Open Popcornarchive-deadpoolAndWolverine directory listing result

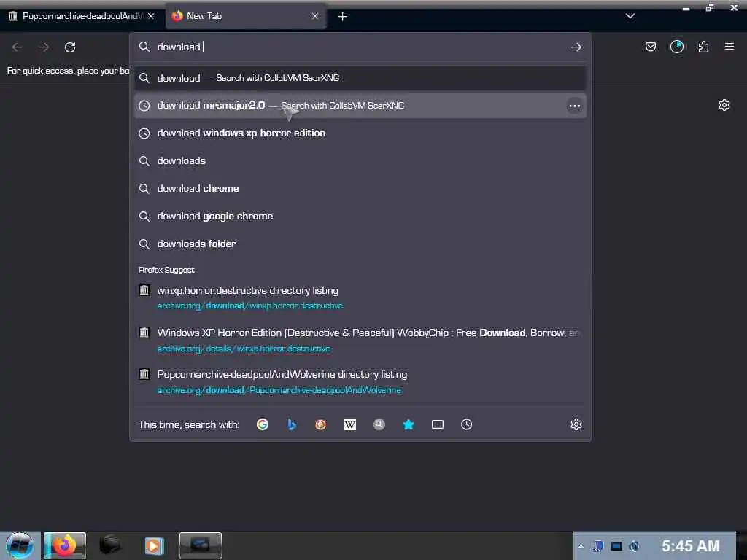tap(360, 382)
